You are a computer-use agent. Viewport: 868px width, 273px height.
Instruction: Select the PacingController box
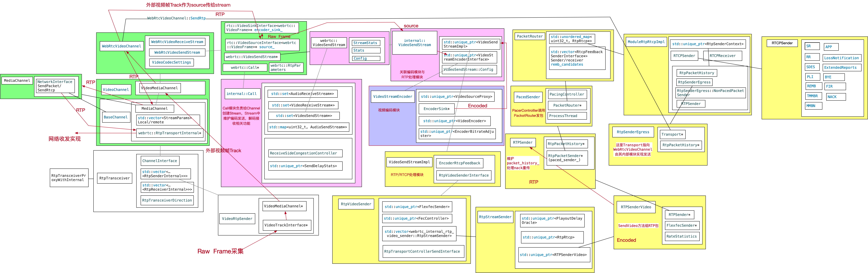567,94
